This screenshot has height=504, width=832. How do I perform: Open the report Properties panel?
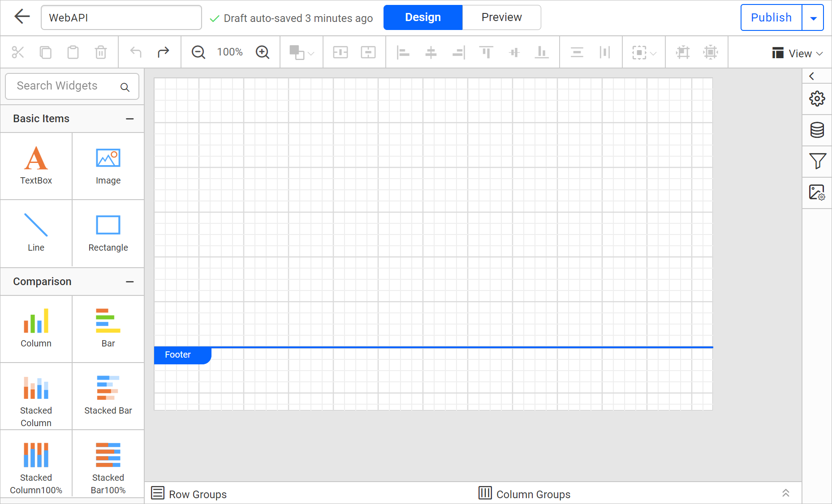coord(817,98)
